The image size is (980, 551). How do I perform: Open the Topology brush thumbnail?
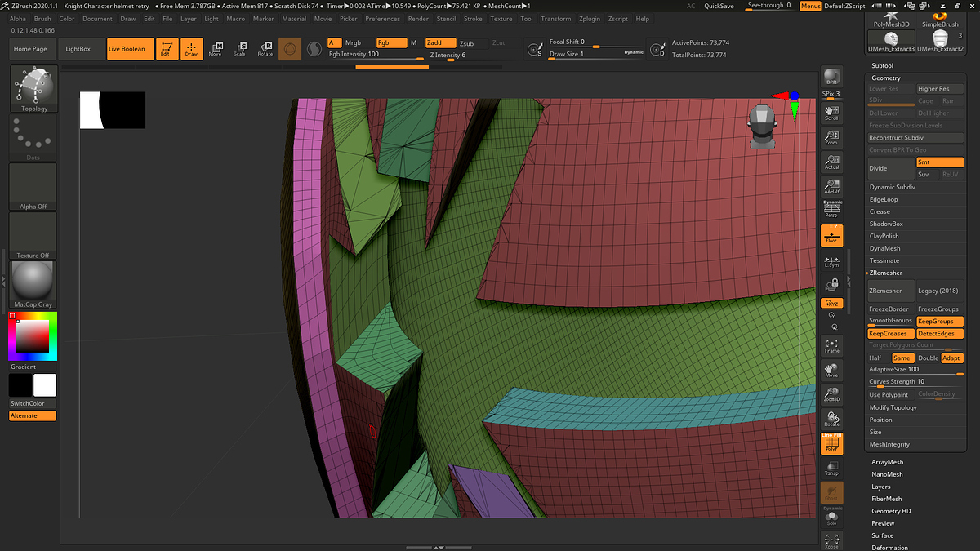pos(33,88)
